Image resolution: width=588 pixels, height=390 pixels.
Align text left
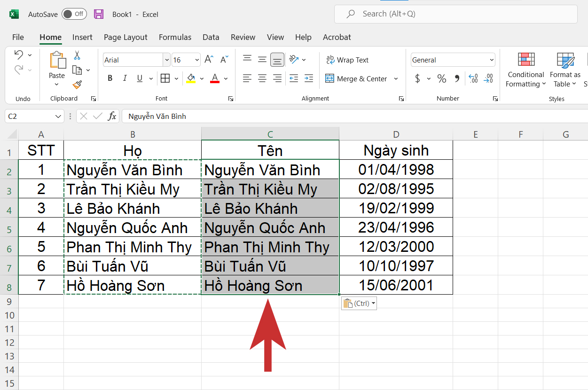tap(247, 78)
